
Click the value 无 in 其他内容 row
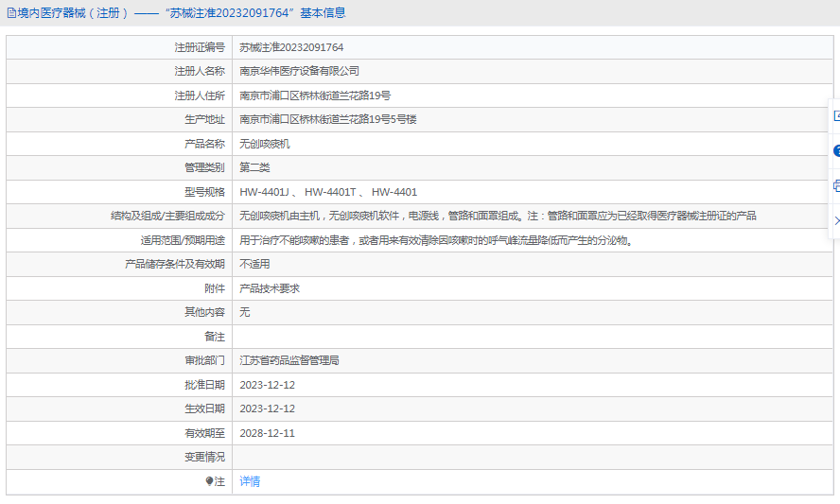pyautogui.click(x=244, y=312)
